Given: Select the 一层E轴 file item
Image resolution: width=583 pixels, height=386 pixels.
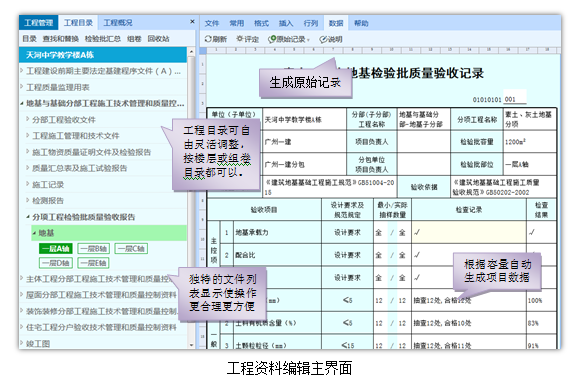Looking at the screenshot, I should coord(93,263).
